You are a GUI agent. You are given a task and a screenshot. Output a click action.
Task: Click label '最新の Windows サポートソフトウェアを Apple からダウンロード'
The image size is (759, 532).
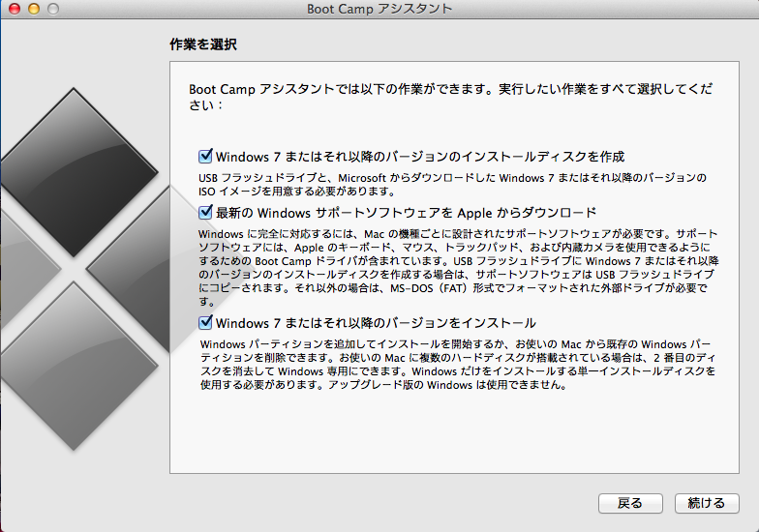point(406,213)
